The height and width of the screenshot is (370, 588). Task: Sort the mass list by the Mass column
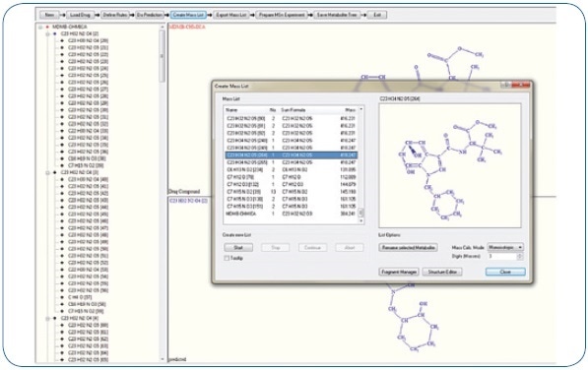click(x=350, y=110)
